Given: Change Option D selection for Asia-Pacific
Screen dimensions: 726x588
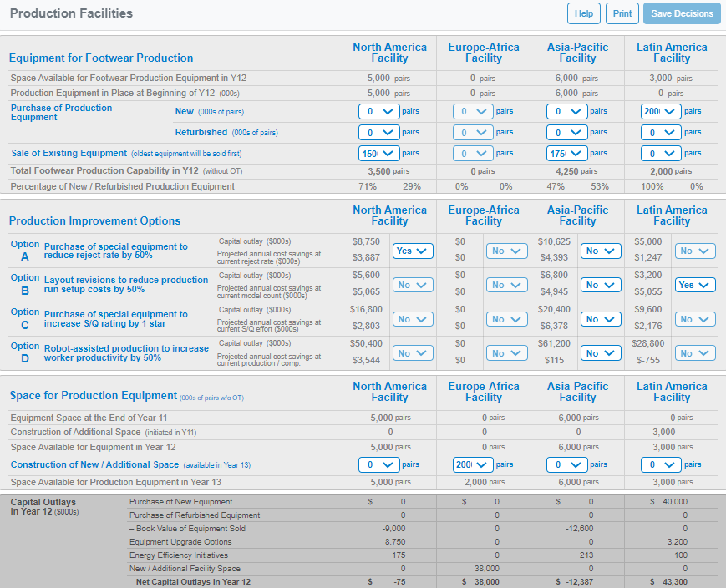Looking at the screenshot, I should [x=601, y=353].
